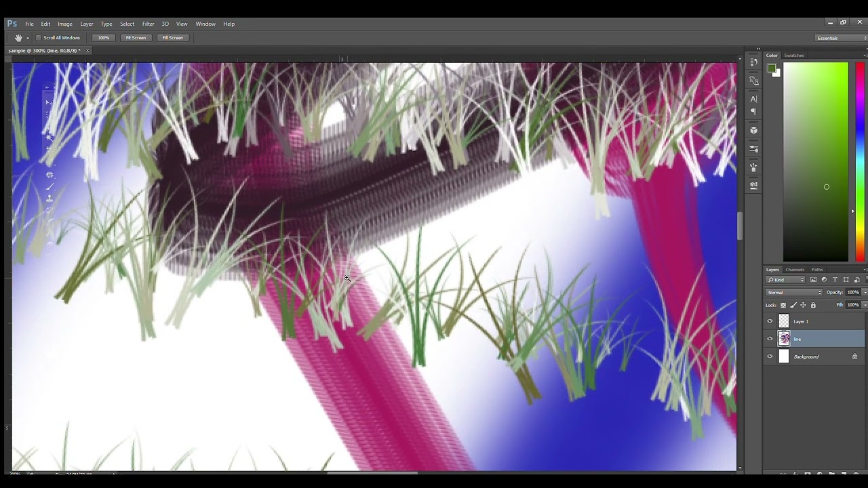The height and width of the screenshot is (488, 868).
Task: Open the Hand tool preset picker arrow
Action: click(x=28, y=38)
